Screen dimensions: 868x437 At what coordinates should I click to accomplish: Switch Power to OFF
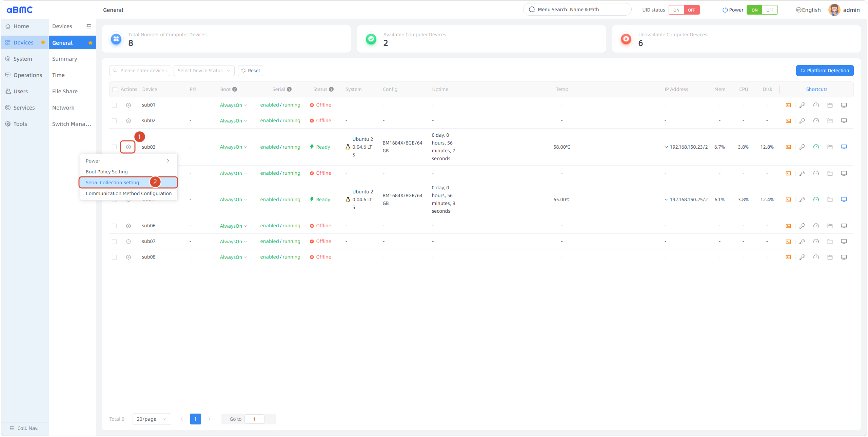770,10
